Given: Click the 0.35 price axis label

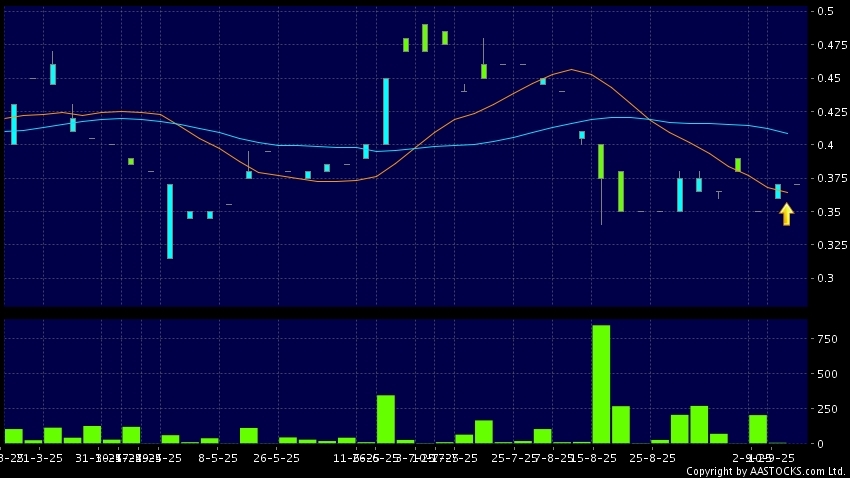Looking at the screenshot, I should 829,212.
